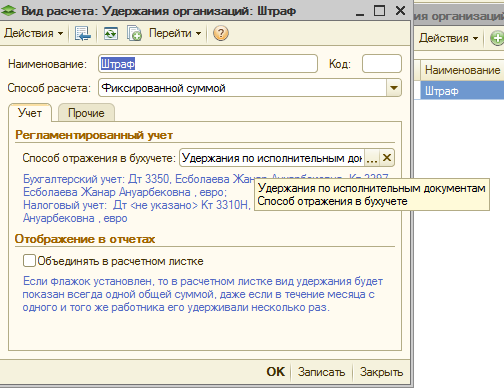Click the reread (refresh) toolbar icon

110,33
